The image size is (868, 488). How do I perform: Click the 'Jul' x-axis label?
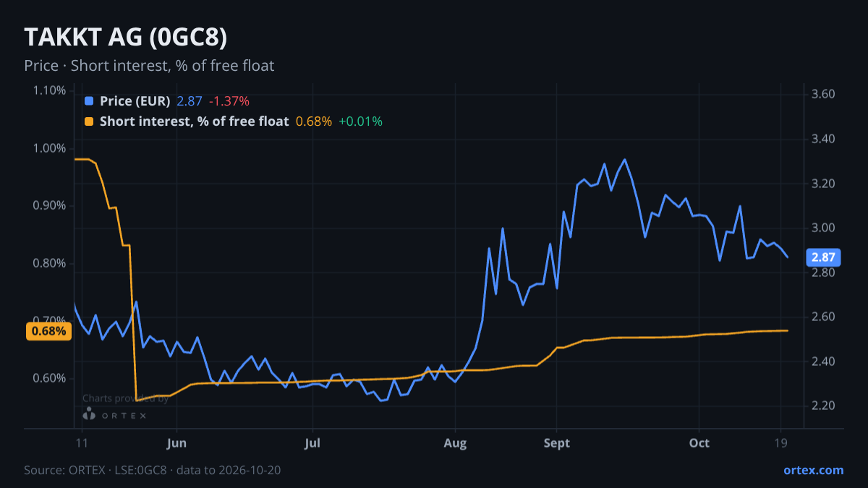pyautogui.click(x=312, y=442)
